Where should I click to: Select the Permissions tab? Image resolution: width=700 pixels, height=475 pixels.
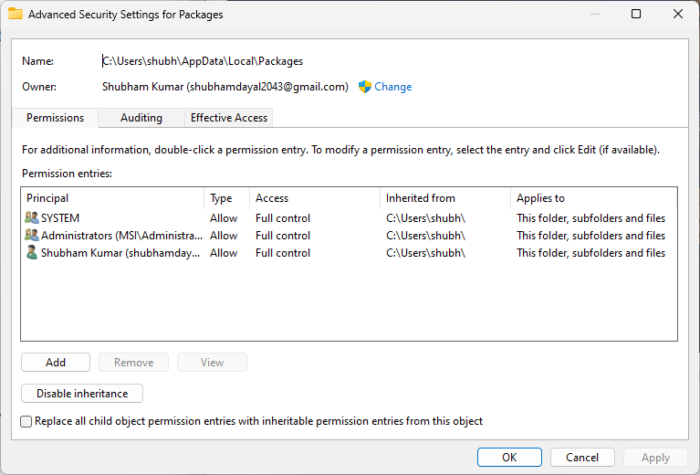pyautogui.click(x=55, y=118)
